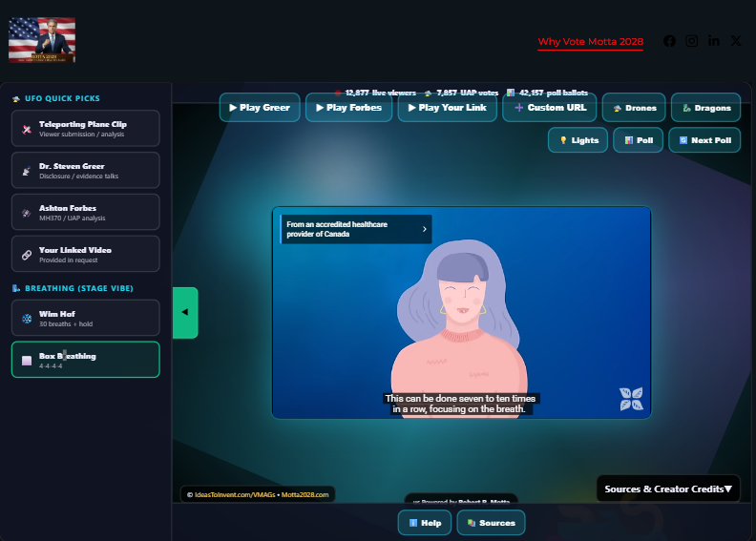The height and width of the screenshot is (541, 756).
Task: Open the Motta2028.com footer link
Action: click(304, 495)
